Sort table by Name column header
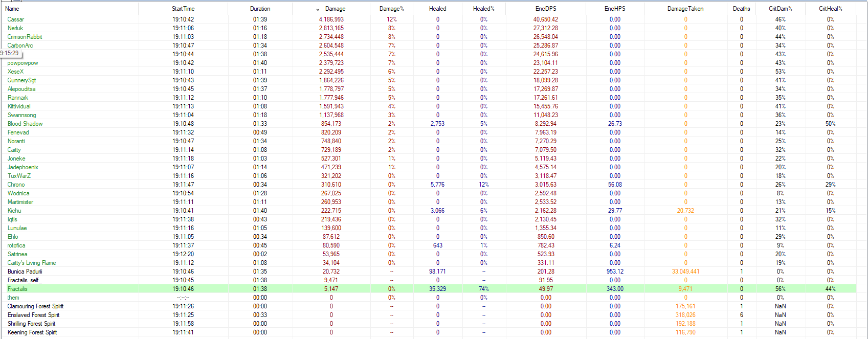 tap(12, 9)
